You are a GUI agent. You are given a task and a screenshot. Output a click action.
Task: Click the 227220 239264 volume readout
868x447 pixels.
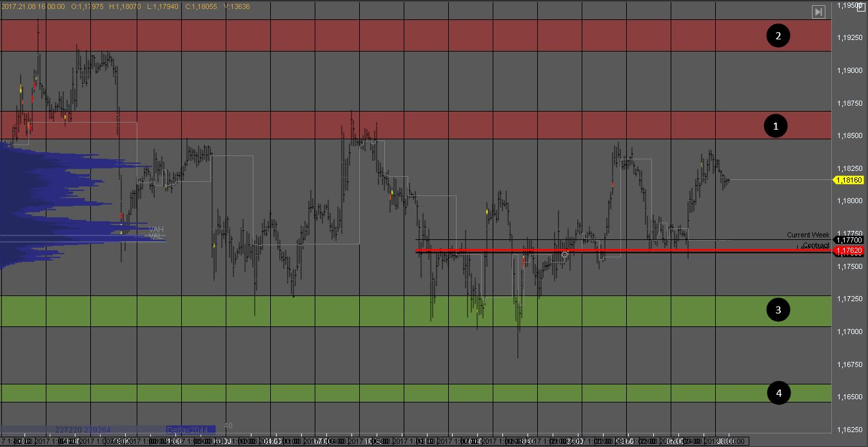click(x=83, y=430)
